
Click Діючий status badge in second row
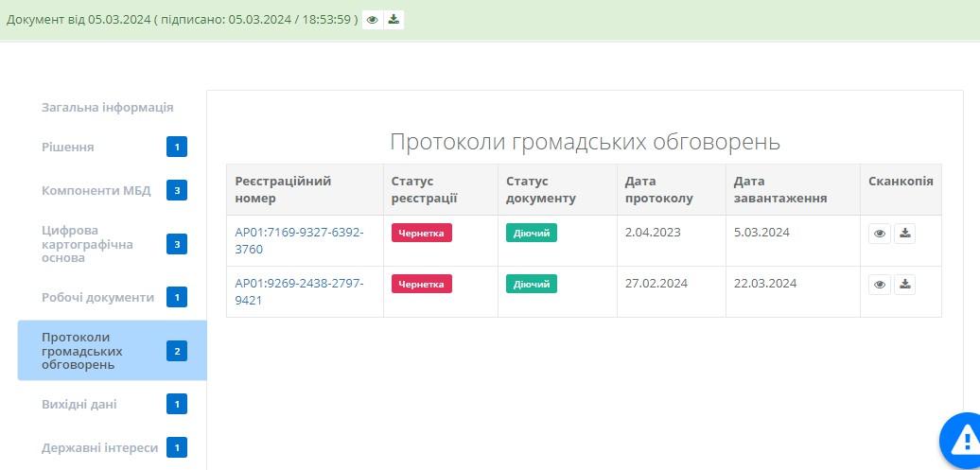coord(531,284)
